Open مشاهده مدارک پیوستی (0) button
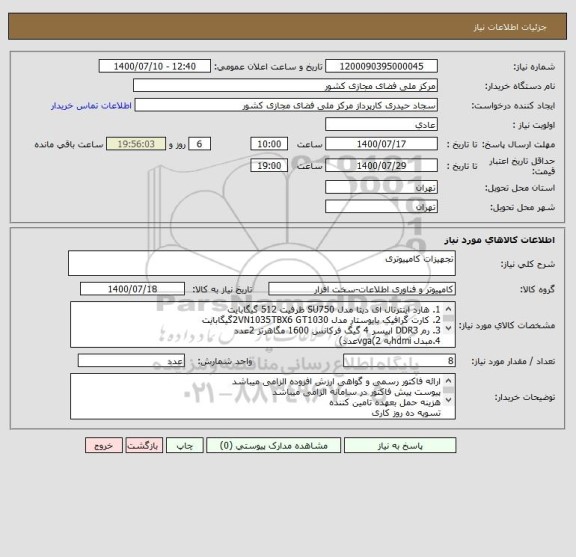Screen dimensions: 576x557 [274, 445]
